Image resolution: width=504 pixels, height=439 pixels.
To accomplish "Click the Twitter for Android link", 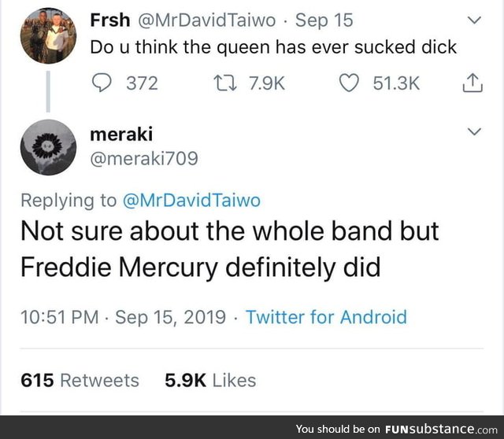I will pyautogui.click(x=326, y=317).
